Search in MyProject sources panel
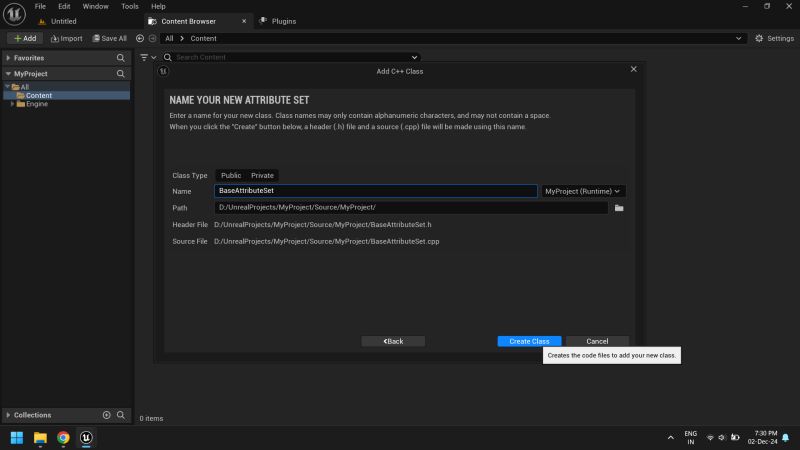Image resolution: width=800 pixels, height=450 pixels. 120,74
